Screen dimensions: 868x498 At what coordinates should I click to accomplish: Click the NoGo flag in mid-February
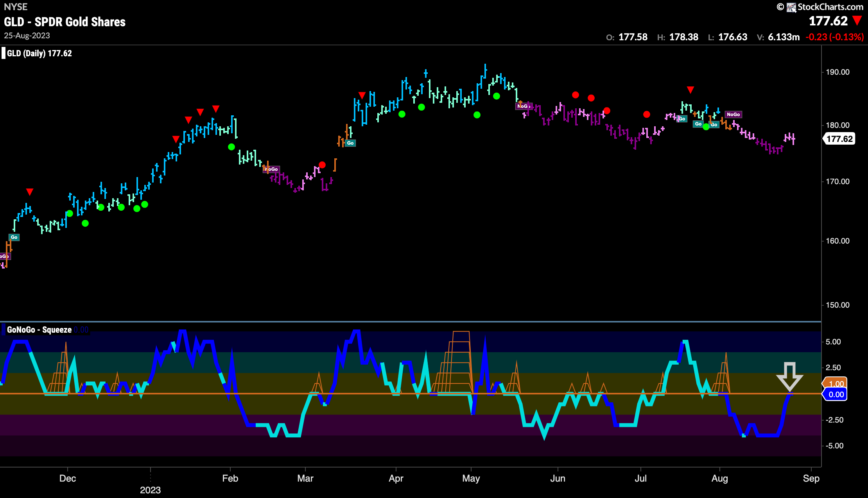pyautogui.click(x=272, y=169)
